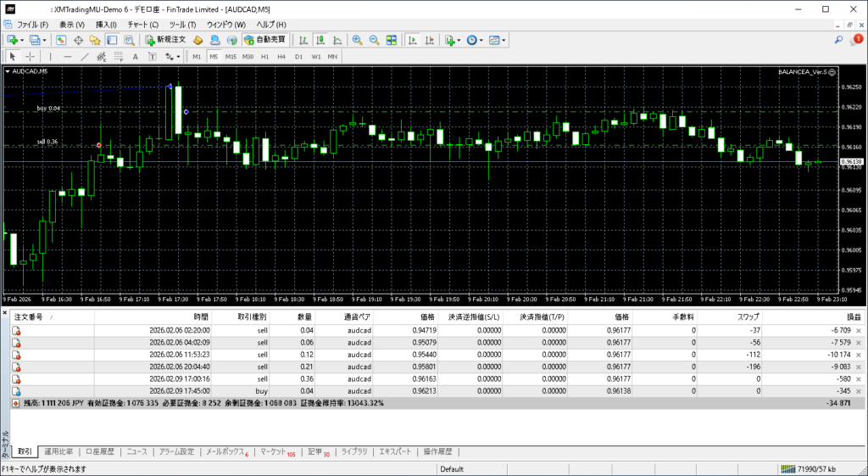Screen dimensions: 868x476
Task: Select the crosshair cursor tool
Action: click(x=30, y=57)
